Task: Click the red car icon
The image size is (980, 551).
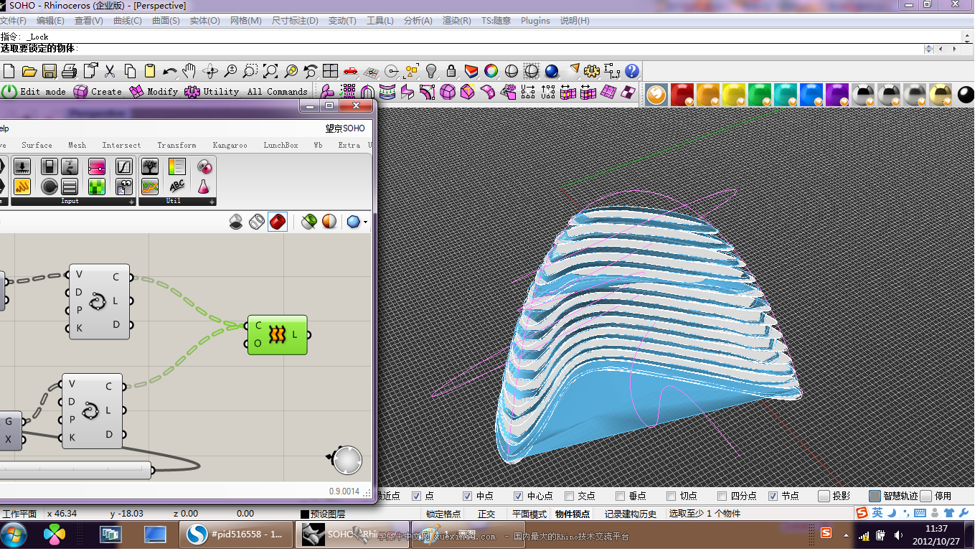Action: [350, 71]
